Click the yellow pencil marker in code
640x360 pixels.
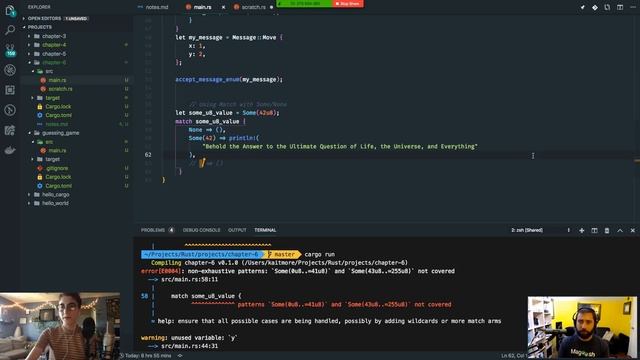pyautogui.click(x=202, y=163)
